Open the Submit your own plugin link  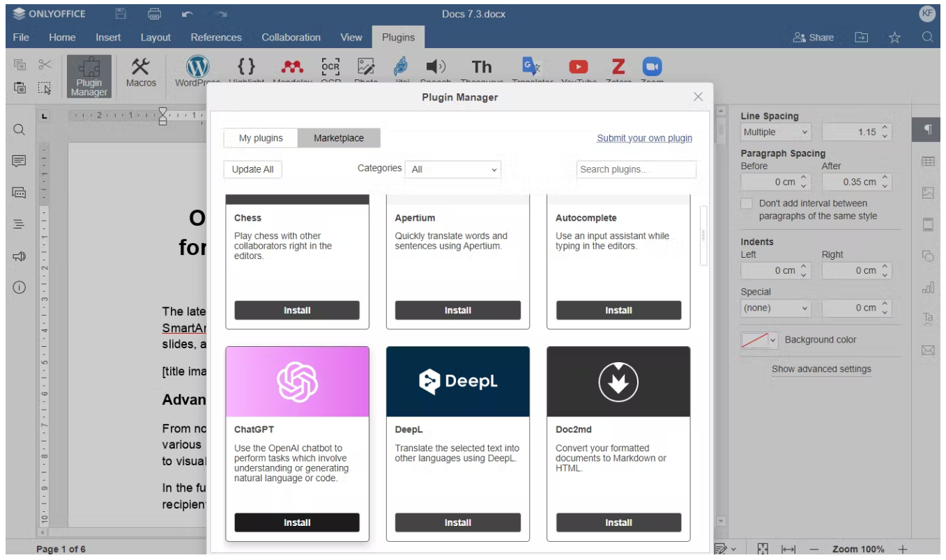tap(645, 138)
